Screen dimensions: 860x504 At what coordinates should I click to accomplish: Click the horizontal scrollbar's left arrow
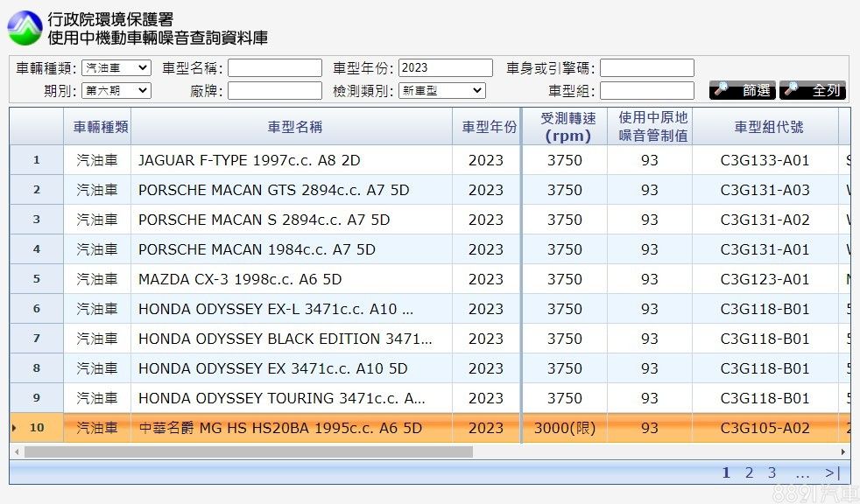pos(15,452)
